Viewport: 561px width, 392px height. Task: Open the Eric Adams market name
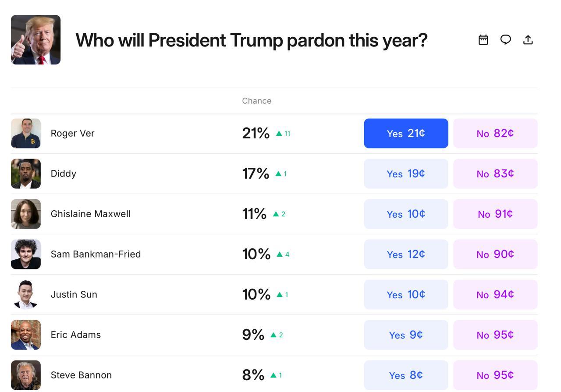[x=75, y=335]
